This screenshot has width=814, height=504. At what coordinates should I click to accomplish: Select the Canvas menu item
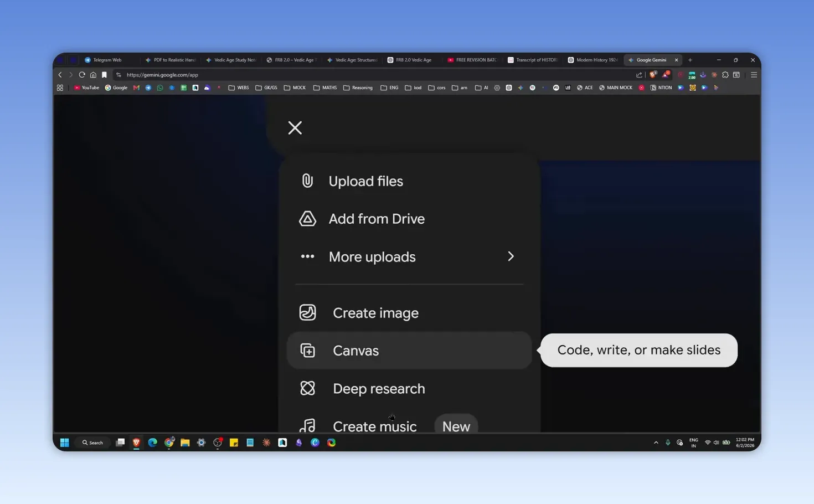click(409, 351)
